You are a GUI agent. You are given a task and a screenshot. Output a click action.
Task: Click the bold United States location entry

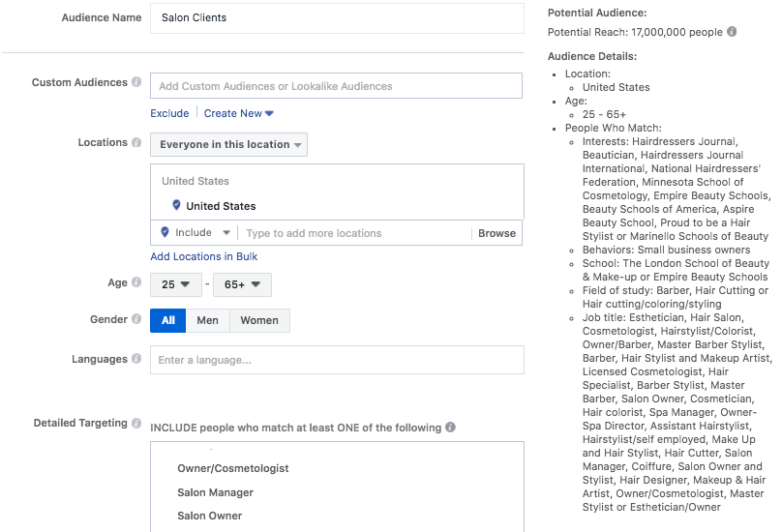point(221,206)
